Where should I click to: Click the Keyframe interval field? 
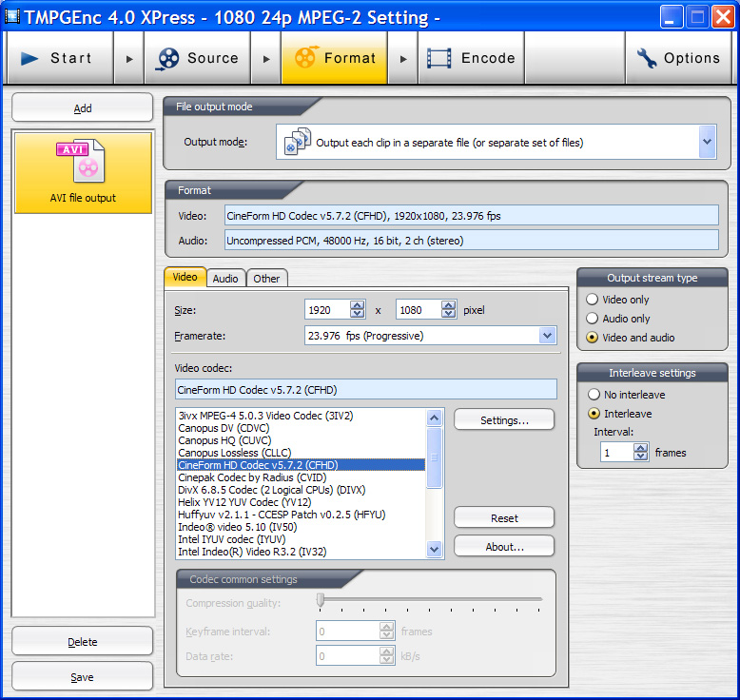[348, 632]
